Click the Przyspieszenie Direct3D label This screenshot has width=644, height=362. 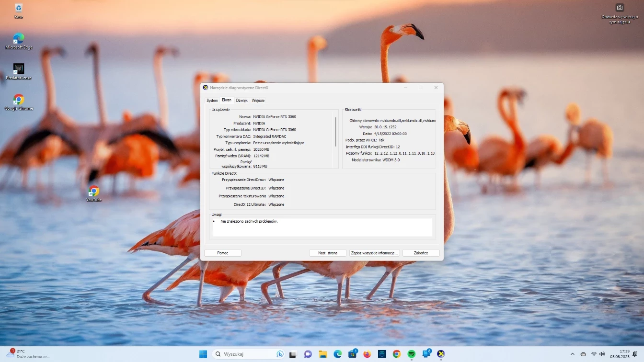[x=246, y=188]
